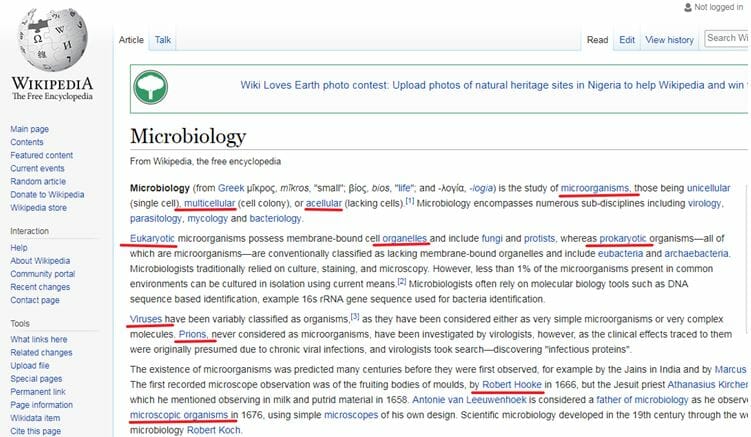Follow the Eukaryotic link
This screenshot has height=437, width=751.
(152, 238)
